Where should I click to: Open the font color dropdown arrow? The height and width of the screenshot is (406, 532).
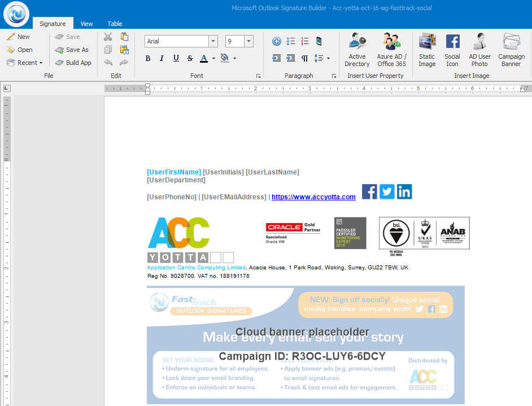pos(213,58)
